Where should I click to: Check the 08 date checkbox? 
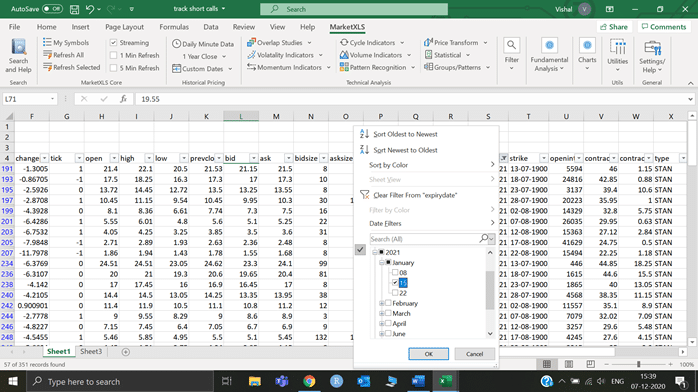point(395,272)
